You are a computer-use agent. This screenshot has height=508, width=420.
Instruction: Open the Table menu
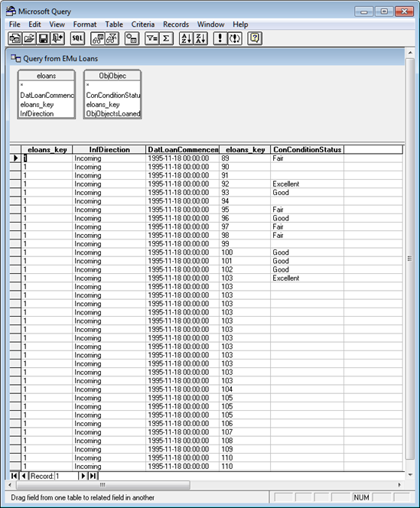[x=114, y=24]
